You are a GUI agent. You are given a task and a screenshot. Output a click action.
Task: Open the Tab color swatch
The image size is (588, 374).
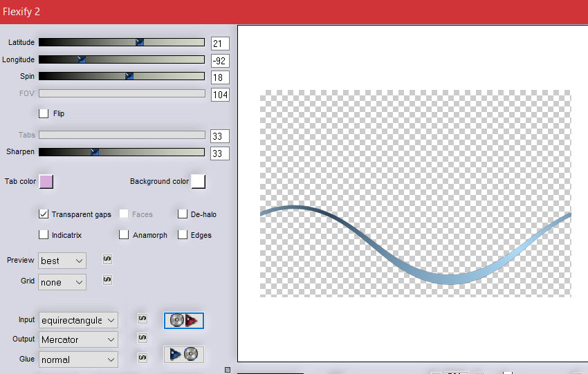(x=46, y=181)
